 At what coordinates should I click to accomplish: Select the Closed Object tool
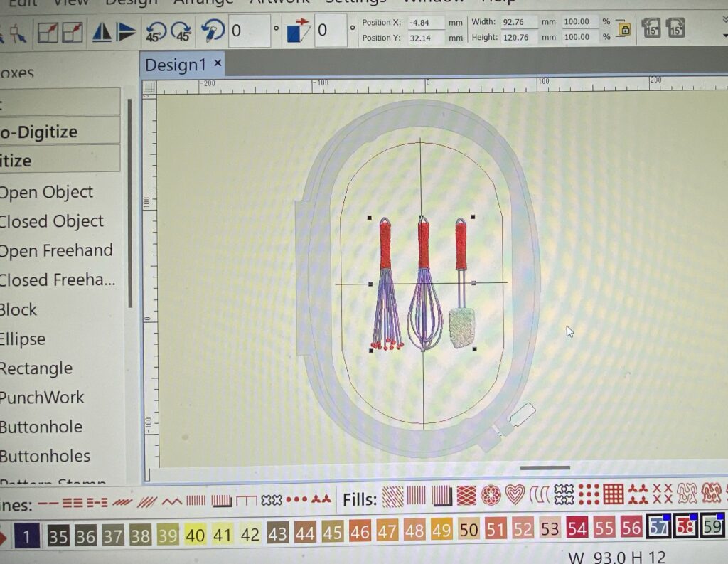pos(52,221)
